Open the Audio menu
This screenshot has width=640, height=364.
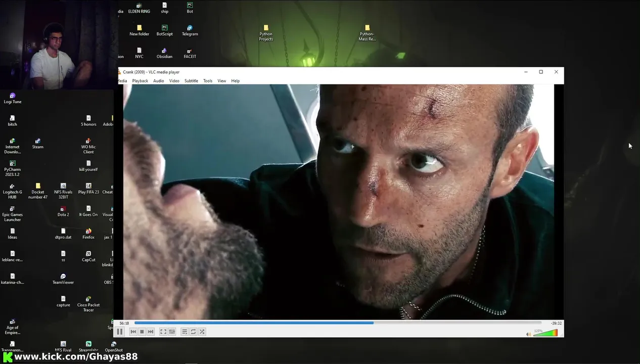coord(158,81)
